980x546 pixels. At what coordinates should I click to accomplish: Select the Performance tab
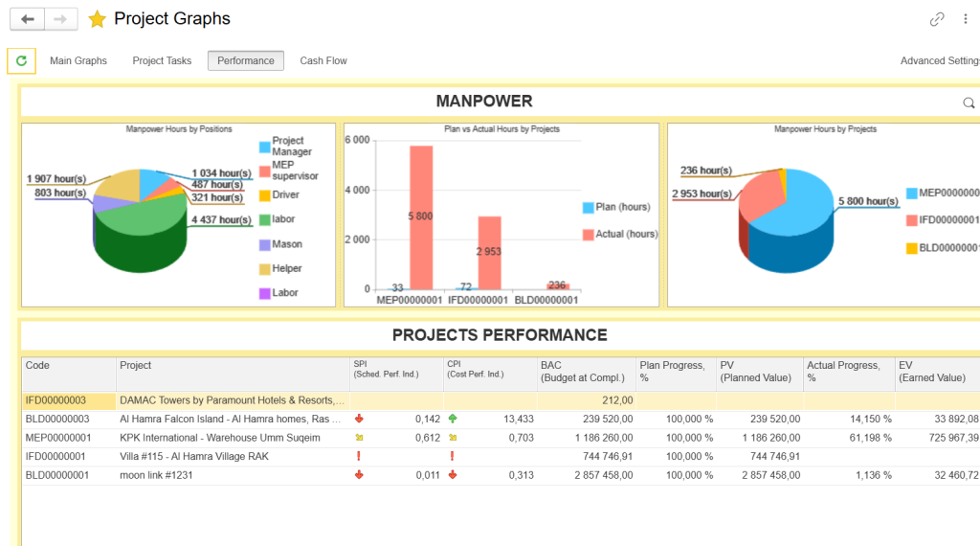(x=246, y=60)
